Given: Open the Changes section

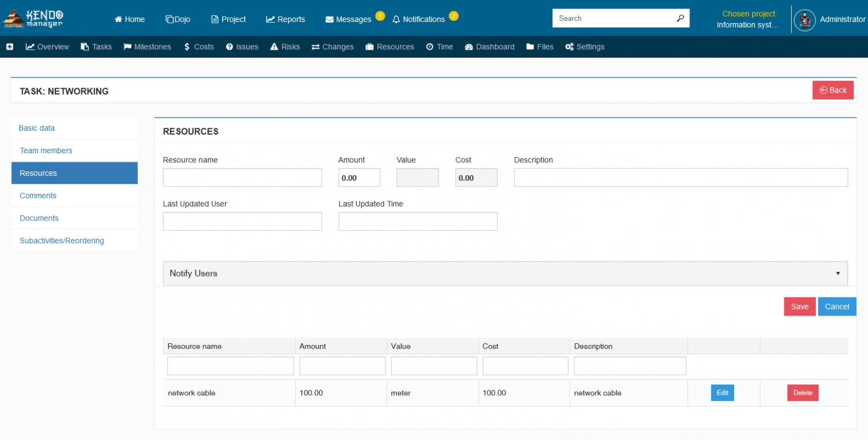Looking at the screenshot, I should [x=332, y=47].
